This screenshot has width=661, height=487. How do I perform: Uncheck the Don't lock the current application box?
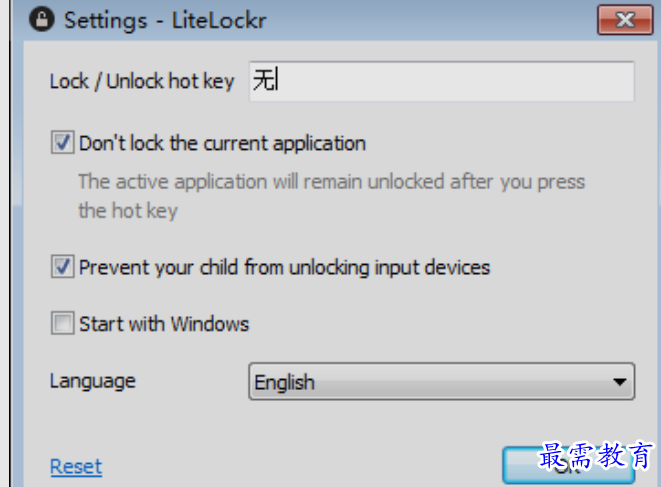[62, 142]
